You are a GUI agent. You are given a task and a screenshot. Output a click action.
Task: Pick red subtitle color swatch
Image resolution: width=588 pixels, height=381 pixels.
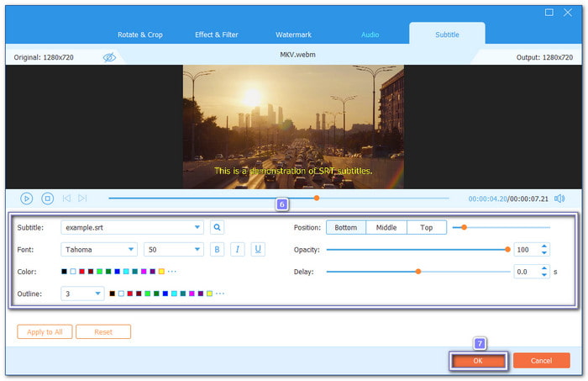tap(81, 272)
